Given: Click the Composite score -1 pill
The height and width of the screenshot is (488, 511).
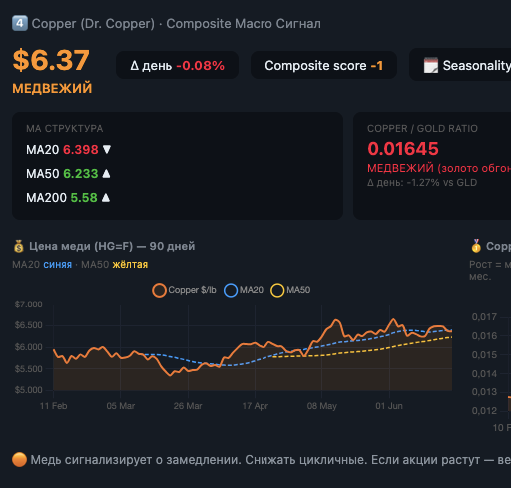Looking at the screenshot, I should pos(324,65).
